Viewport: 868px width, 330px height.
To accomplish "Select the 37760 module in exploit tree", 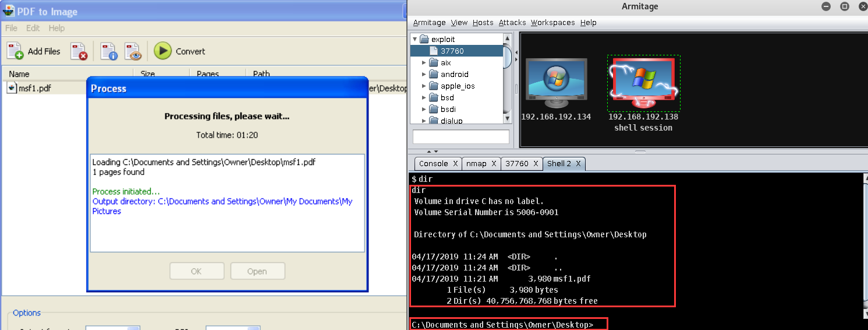I will 457,51.
